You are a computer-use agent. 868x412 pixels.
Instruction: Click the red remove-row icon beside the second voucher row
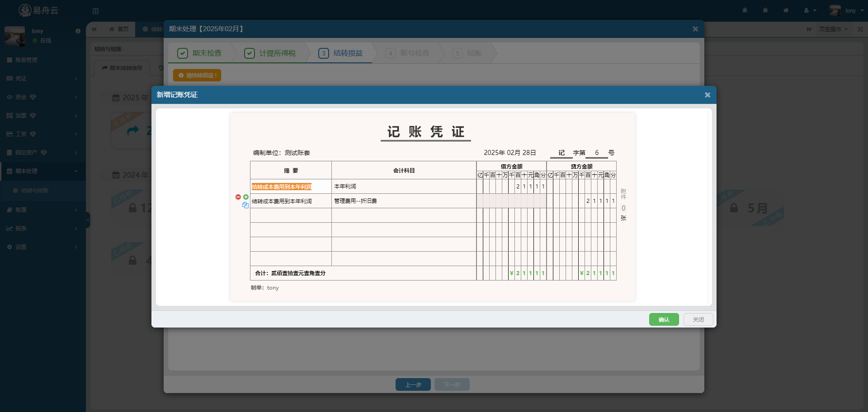pos(238,197)
